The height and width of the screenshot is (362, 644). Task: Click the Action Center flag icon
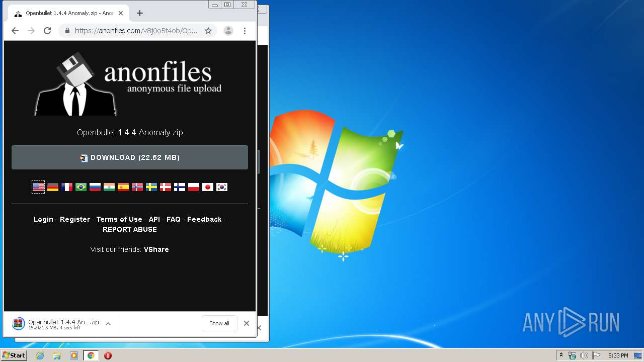coord(596,355)
